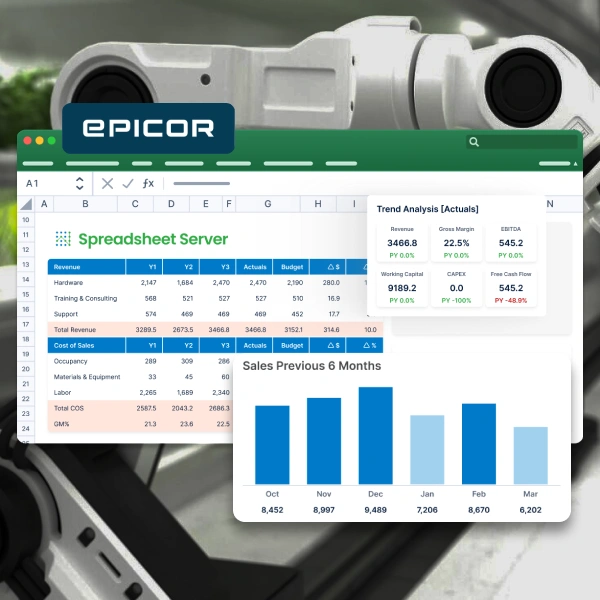Image resolution: width=600 pixels, height=600 pixels.
Task: Select column H header
Action: click(318, 204)
